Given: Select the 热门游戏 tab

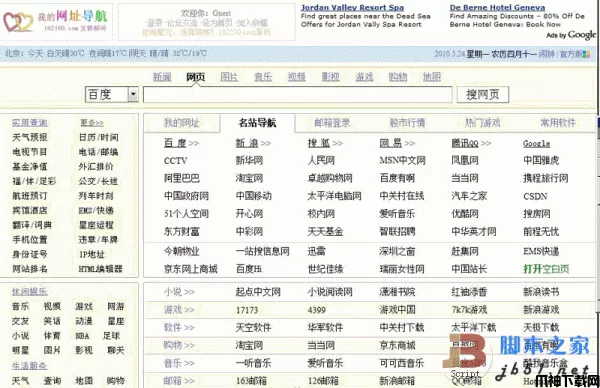Looking at the screenshot, I should click(x=482, y=123).
